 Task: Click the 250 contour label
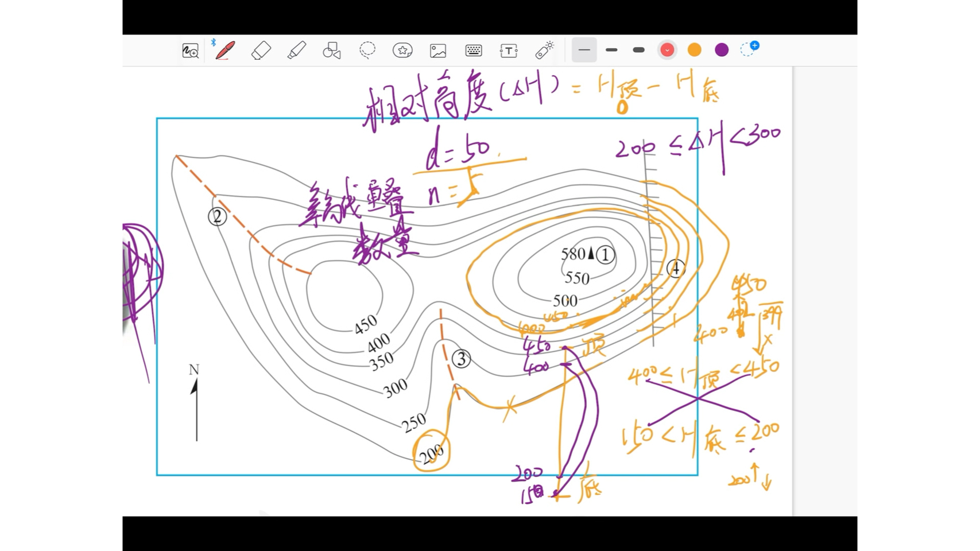[414, 423]
